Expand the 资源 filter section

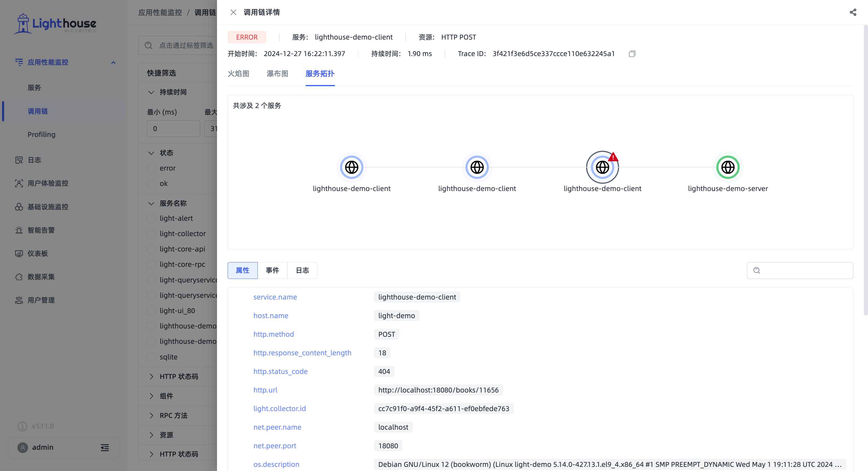[x=151, y=435]
